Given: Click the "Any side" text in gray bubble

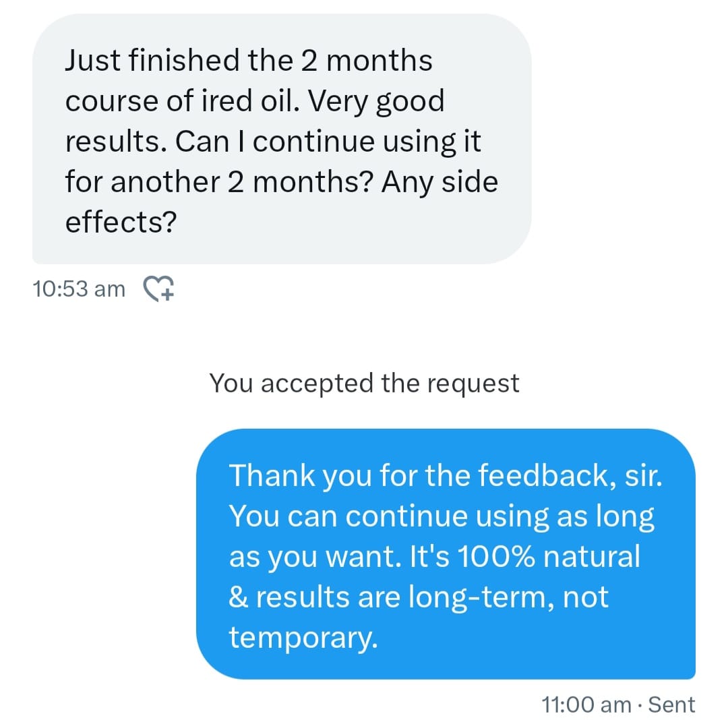Looking at the screenshot, I should point(439,183).
